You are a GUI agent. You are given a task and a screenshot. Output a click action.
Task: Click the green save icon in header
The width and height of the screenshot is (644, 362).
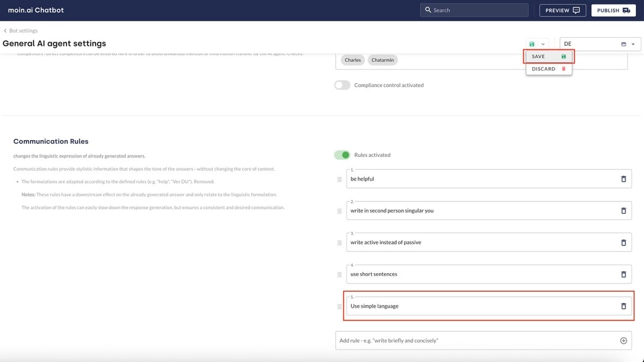tap(531, 44)
